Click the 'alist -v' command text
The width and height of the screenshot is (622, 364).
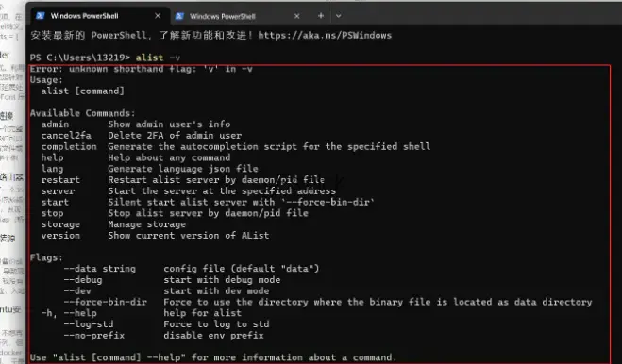pos(158,58)
